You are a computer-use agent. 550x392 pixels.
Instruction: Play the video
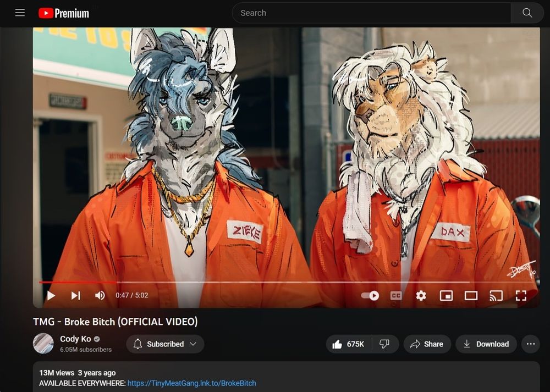click(x=51, y=295)
